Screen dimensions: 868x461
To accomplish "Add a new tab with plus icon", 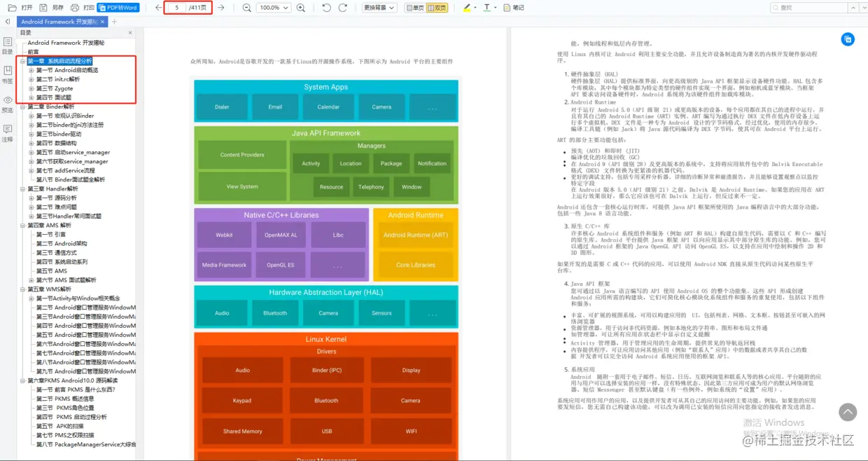I will (x=114, y=22).
